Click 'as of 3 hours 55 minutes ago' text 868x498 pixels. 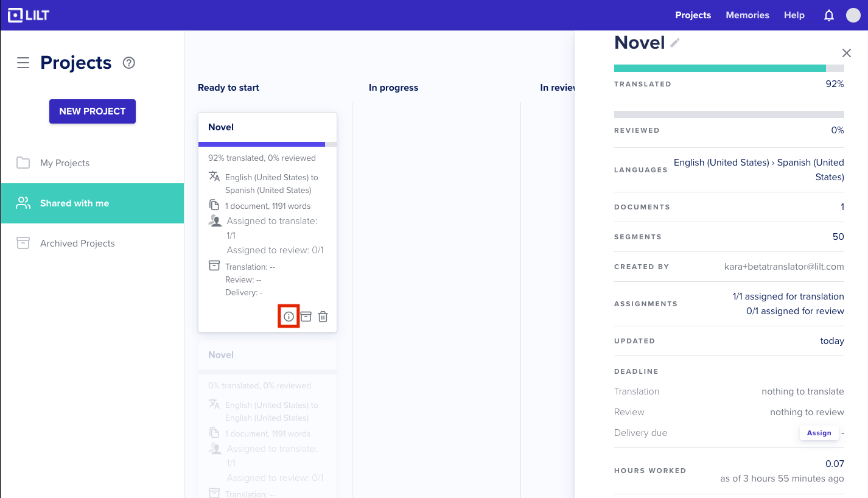(782, 479)
